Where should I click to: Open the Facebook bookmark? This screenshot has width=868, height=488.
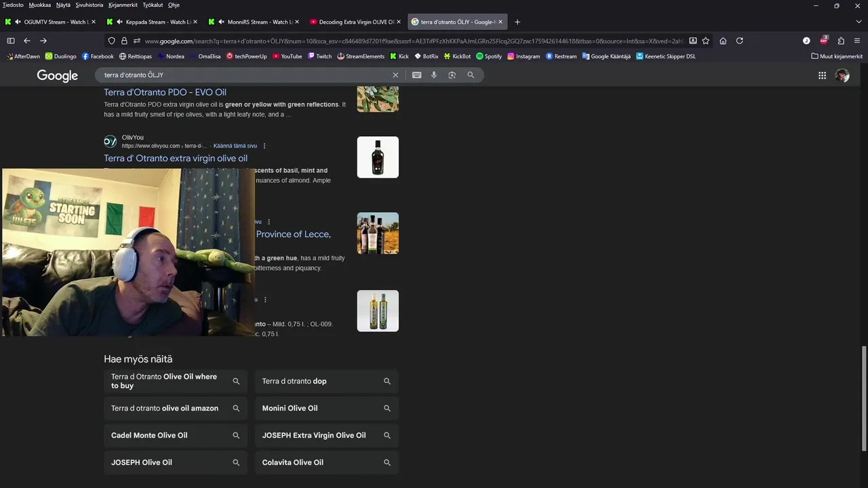pos(98,56)
